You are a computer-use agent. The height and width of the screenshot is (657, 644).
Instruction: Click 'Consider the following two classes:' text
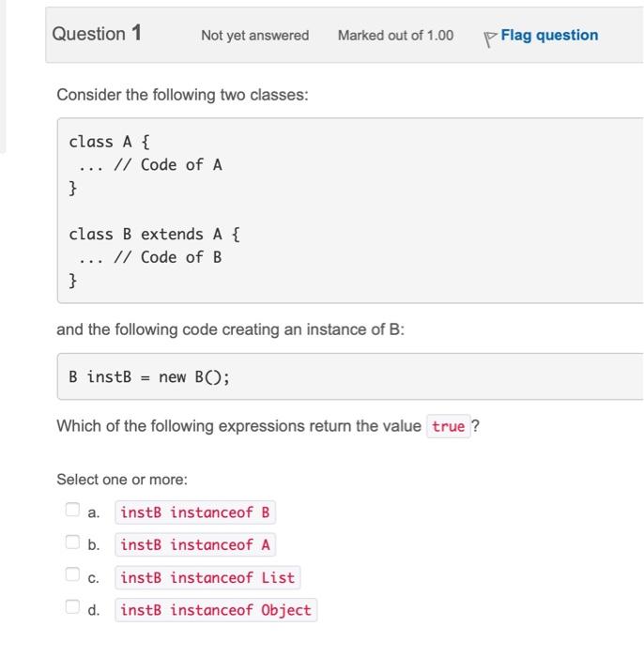coord(182,96)
